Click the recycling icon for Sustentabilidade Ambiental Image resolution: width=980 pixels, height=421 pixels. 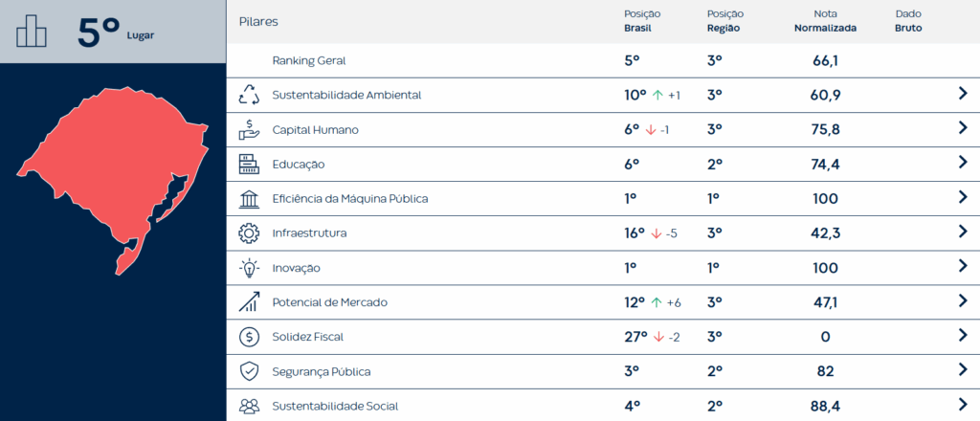[249, 95]
